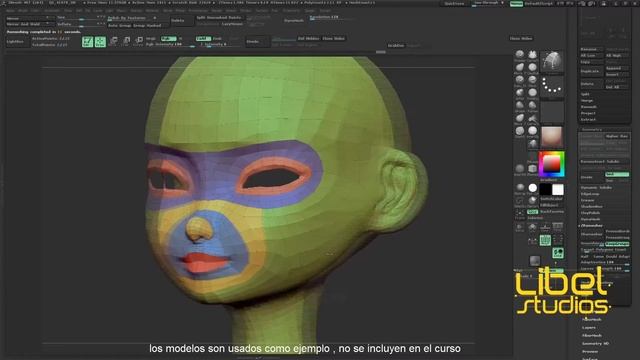Viewport: 640px width, 360px height.
Task: Toggle the green Draw mode button
Action: [100, 42]
